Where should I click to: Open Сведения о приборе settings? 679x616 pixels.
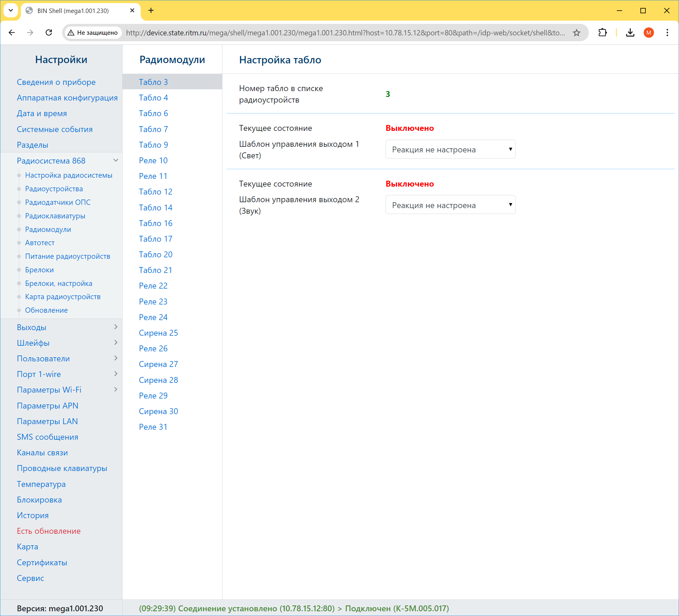(56, 82)
